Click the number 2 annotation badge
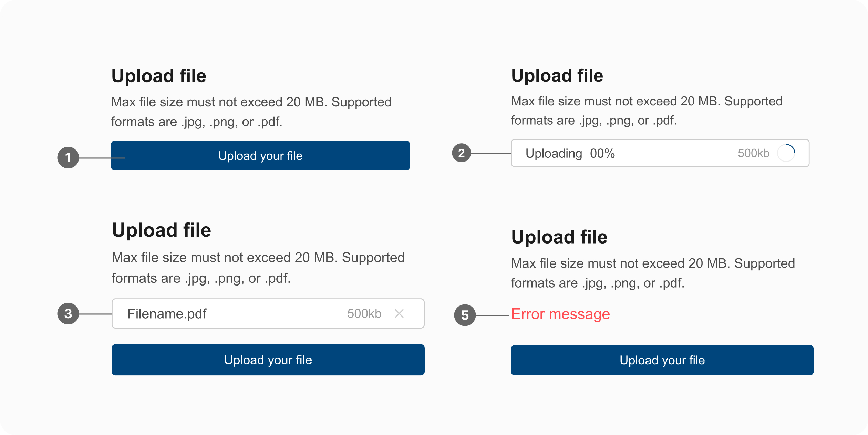The width and height of the screenshot is (868, 435). point(461,153)
